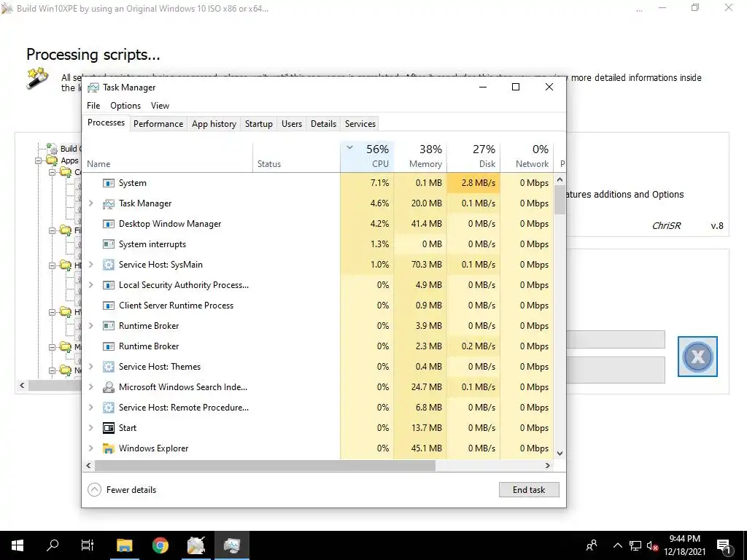The height and width of the screenshot is (560, 747).
Task: Click the Task Manager process row icon
Action: coord(109,203)
